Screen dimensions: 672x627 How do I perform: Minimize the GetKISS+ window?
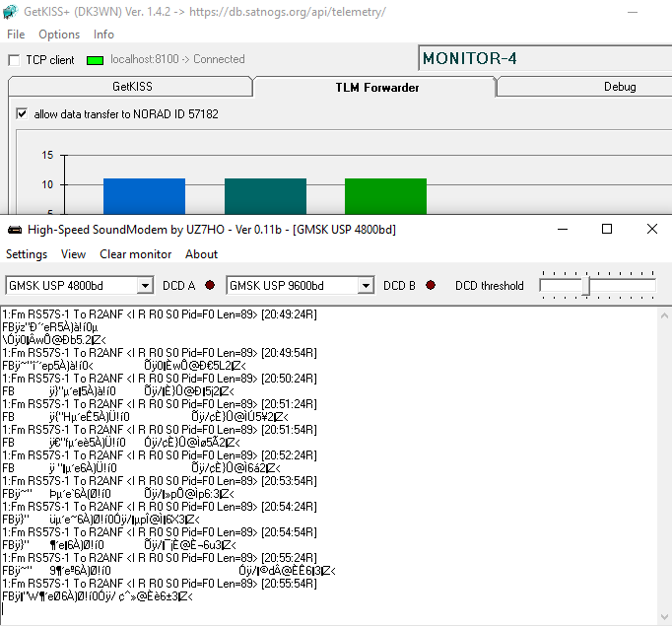tap(633, 12)
